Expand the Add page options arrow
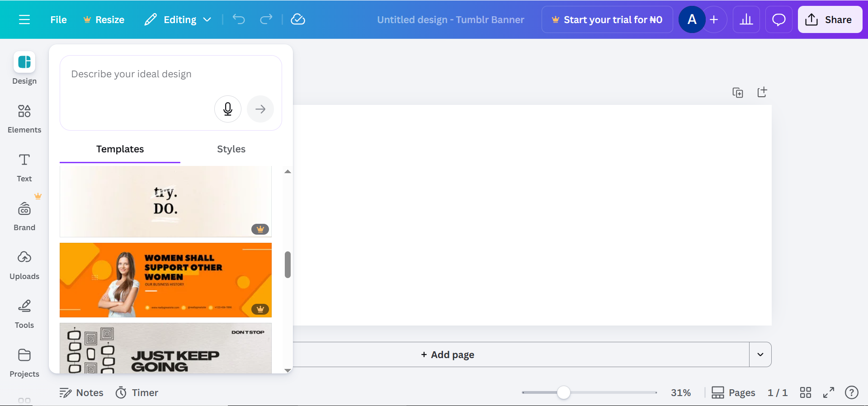Image resolution: width=868 pixels, height=406 pixels. (x=760, y=354)
